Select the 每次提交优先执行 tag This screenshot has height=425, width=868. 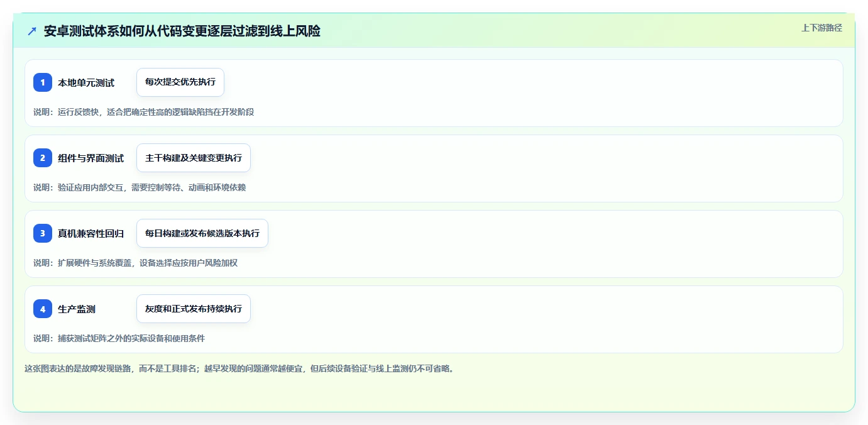(180, 82)
